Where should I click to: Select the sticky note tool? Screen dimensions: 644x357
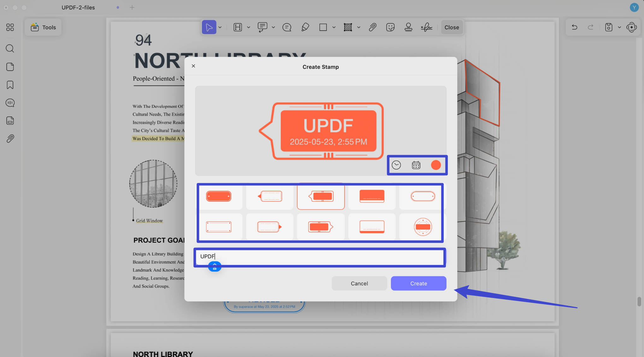click(x=287, y=27)
